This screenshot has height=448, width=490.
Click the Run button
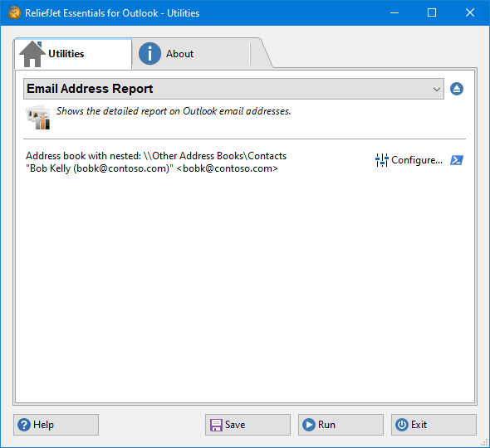pos(341,425)
